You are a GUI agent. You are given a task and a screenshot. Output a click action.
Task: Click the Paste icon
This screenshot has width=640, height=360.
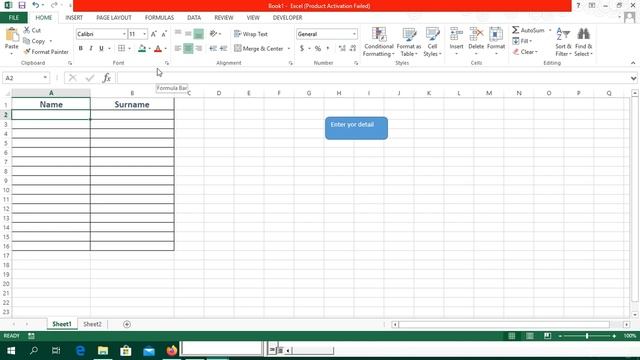(11, 35)
